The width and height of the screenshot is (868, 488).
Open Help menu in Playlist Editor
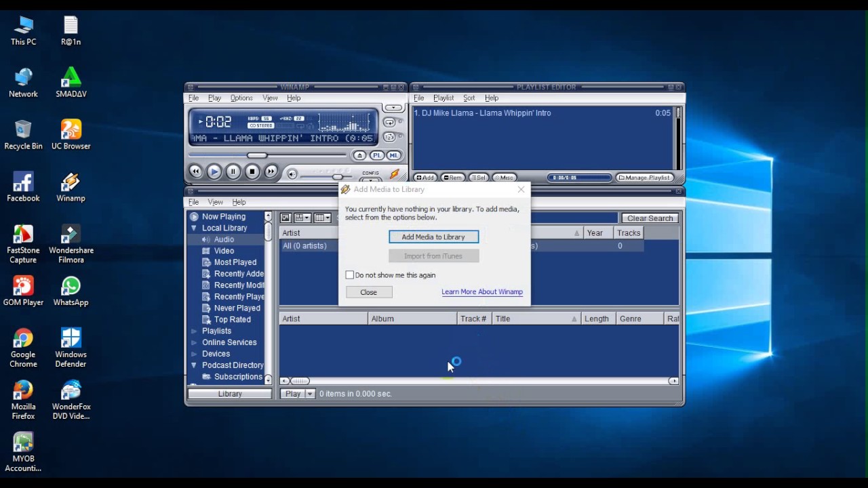[x=492, y=98]
